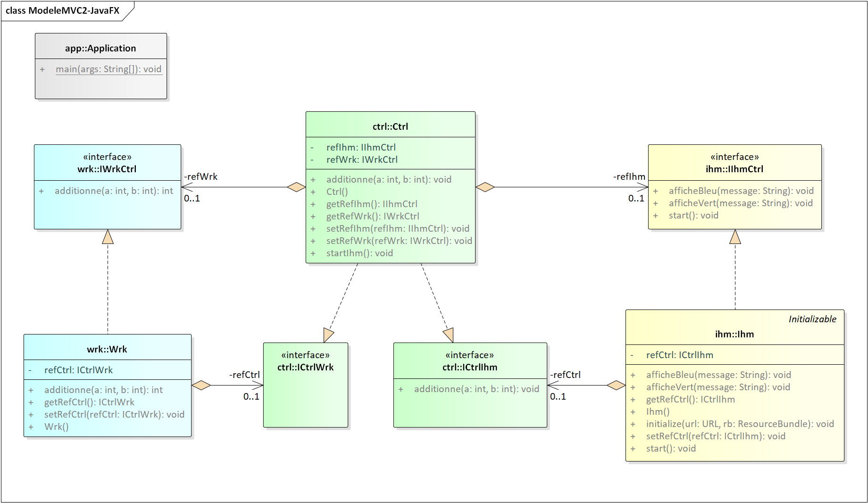Select the app::Application class title
The width and height of the screenshot is (868, 503).
[100, 48]
